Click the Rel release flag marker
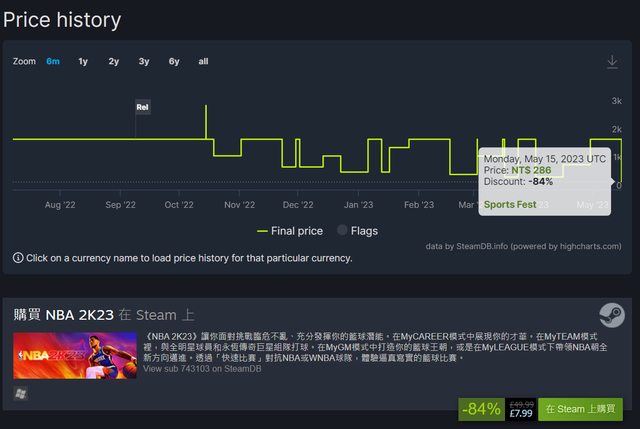This screenshot has height=429, width=640. (x=142, y=107)
